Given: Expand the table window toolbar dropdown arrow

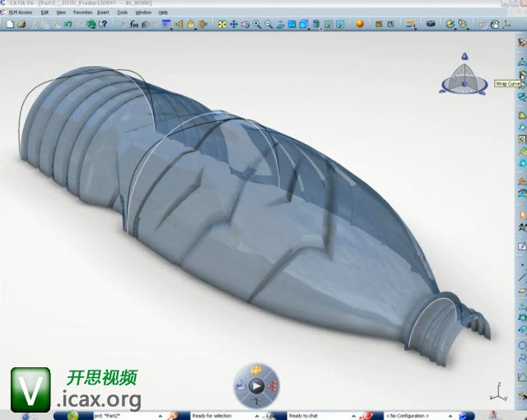Looking at the screenshot, I should 172,30.
